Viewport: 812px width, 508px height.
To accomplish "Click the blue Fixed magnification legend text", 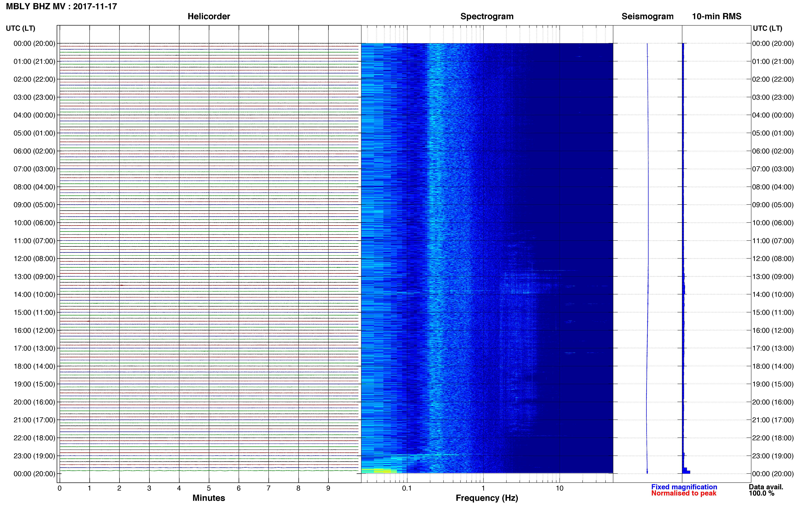I will (684, 487).
